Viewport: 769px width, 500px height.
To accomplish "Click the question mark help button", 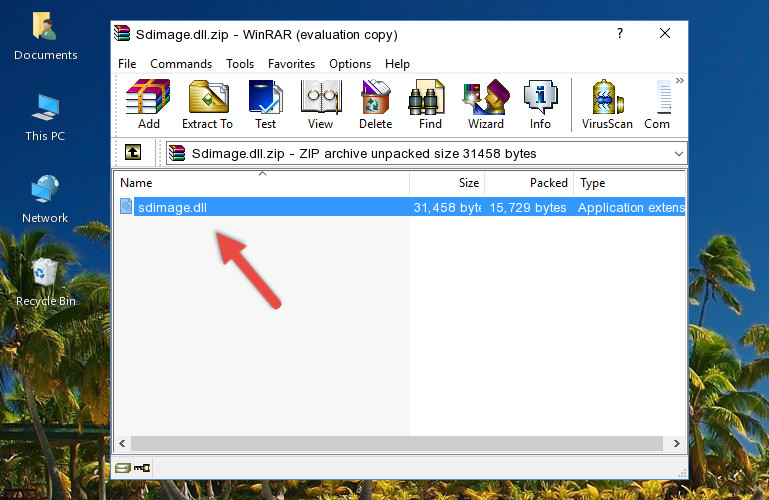I will tap(620, 33).
